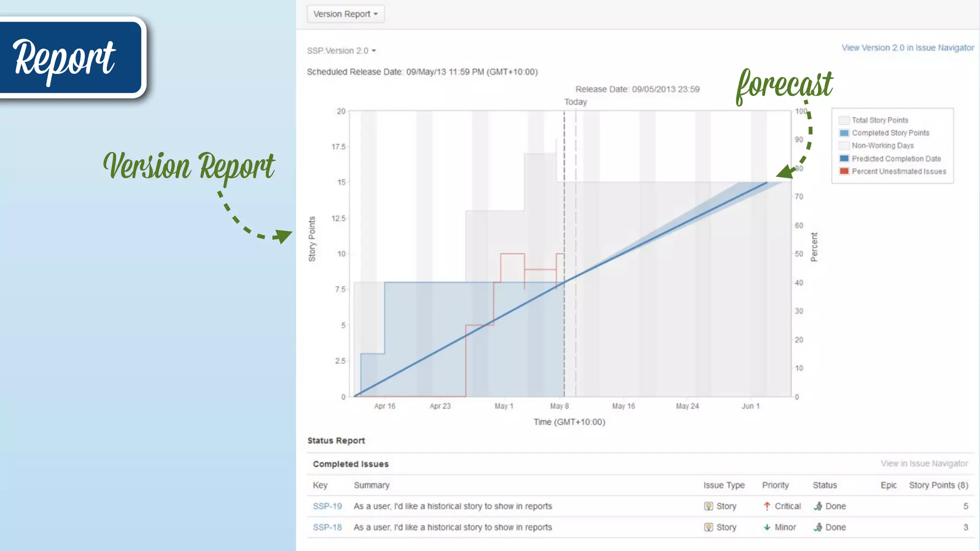Click the Story Points (8) column header
The width and height of the screenshot is (980, 551).
click(938, 485)
